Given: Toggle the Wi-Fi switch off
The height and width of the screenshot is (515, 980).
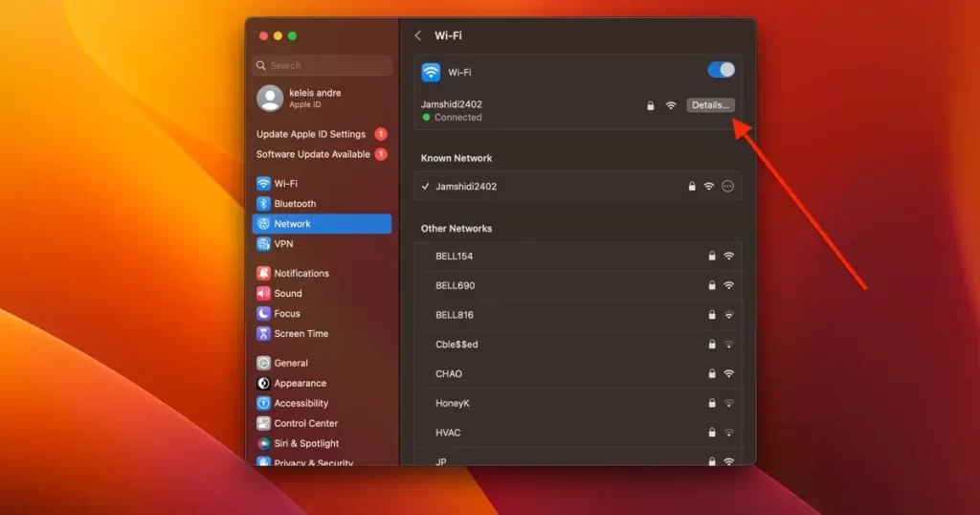Looking at the screenshot, I should tap(721, 70).
